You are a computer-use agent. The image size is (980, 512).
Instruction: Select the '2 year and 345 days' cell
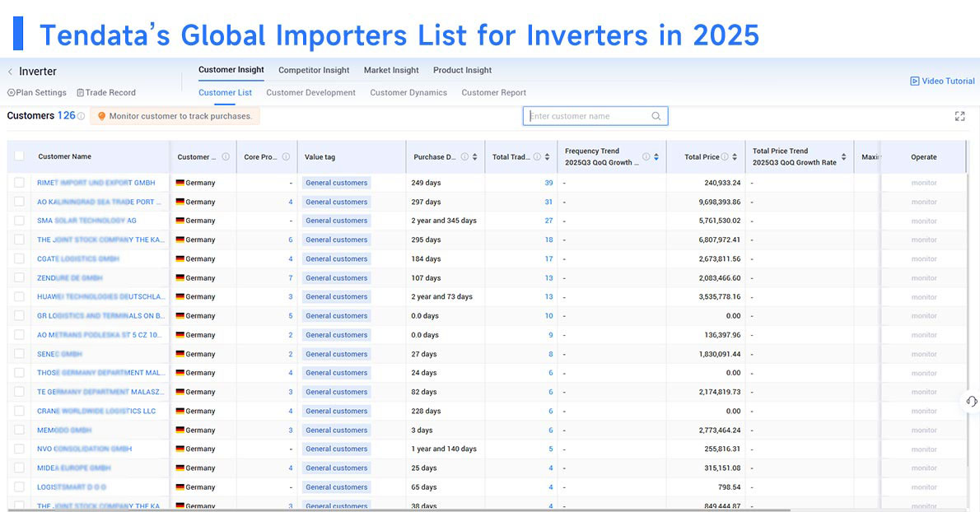[444, 221]
